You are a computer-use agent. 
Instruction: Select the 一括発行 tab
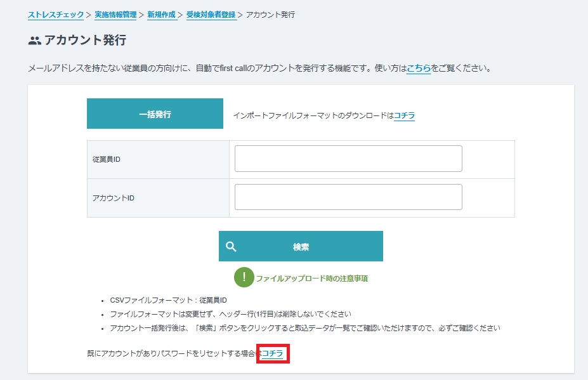155,114
